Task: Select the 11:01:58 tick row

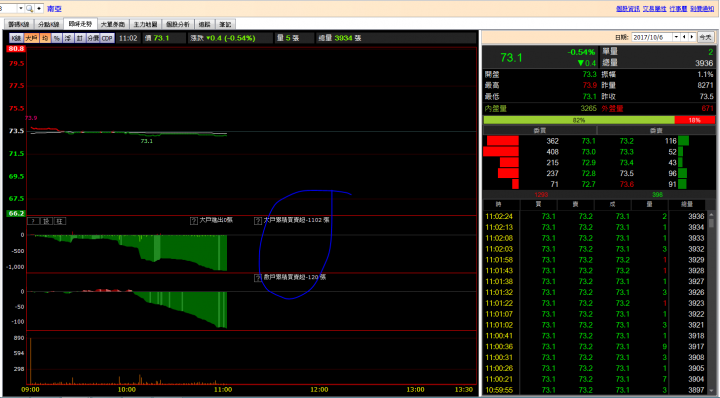Action: pyautogui.click(x=595, y=260)
